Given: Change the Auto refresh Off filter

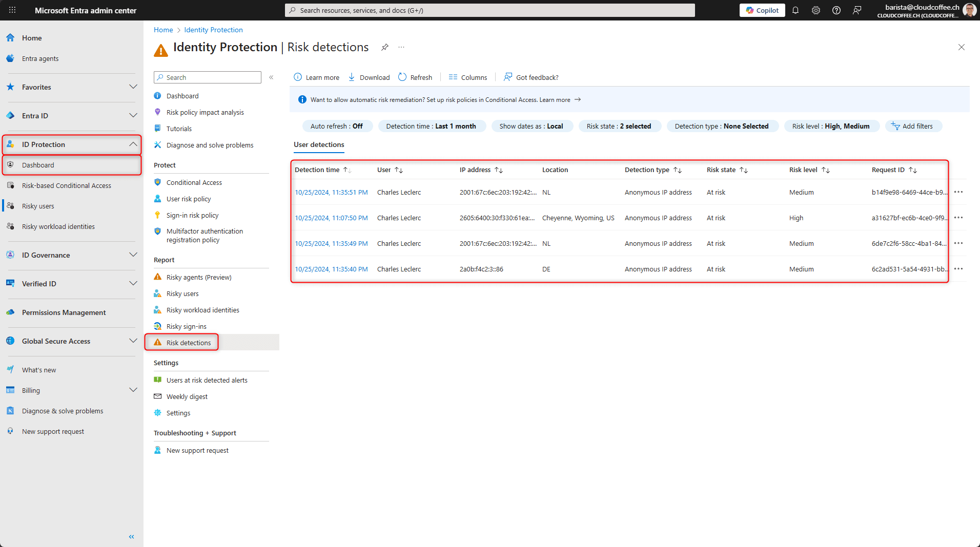Looking at the screenshot, I should pyautogui.click(x=337, y=126).
